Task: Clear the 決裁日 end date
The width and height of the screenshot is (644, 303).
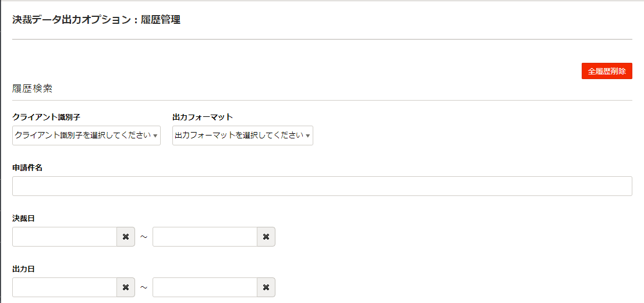Action: tap(266, 237)
